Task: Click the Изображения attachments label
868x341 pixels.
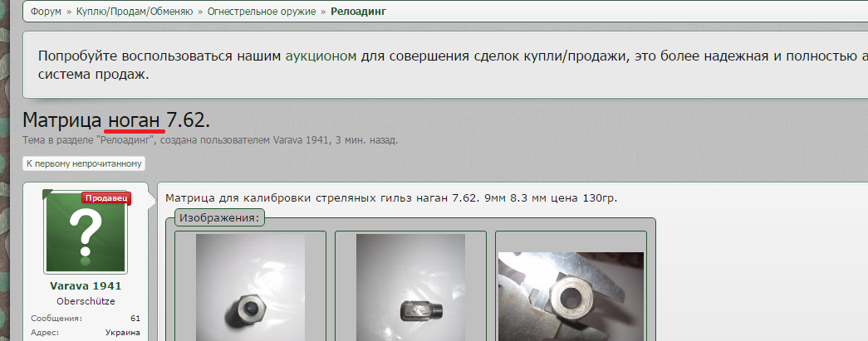Action: (220, 217)
